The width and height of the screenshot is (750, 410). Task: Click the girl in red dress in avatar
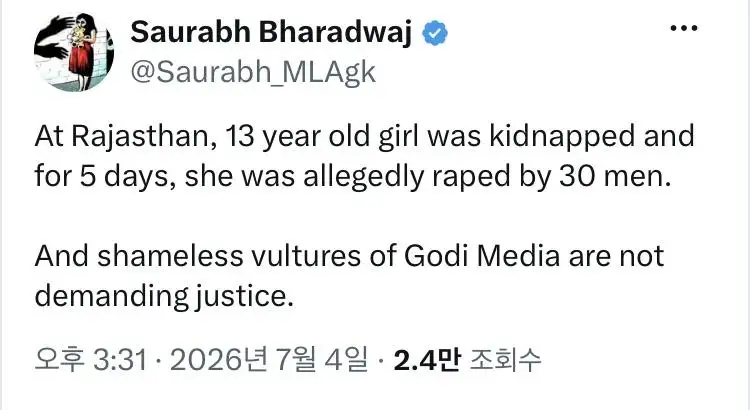coord(84,52)
